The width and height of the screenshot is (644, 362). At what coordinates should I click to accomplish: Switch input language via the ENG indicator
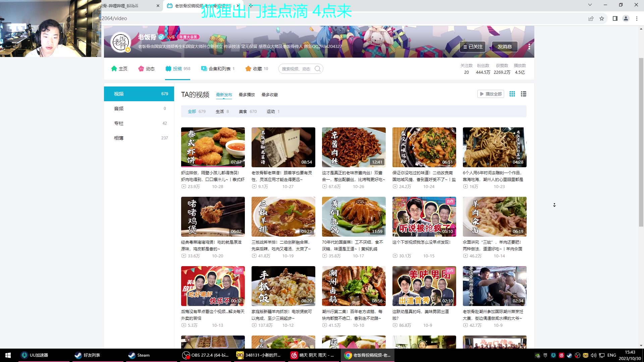(612, 355)
